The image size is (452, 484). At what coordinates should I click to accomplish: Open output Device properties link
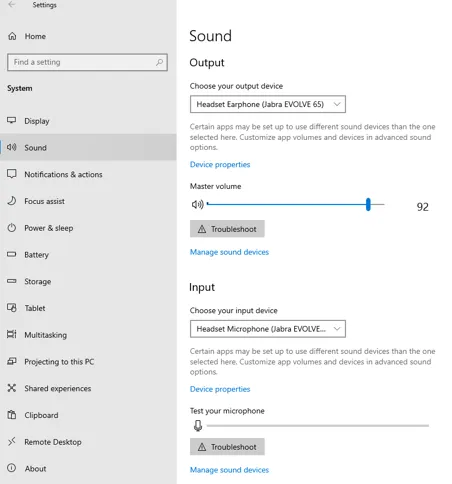(220, 164)
